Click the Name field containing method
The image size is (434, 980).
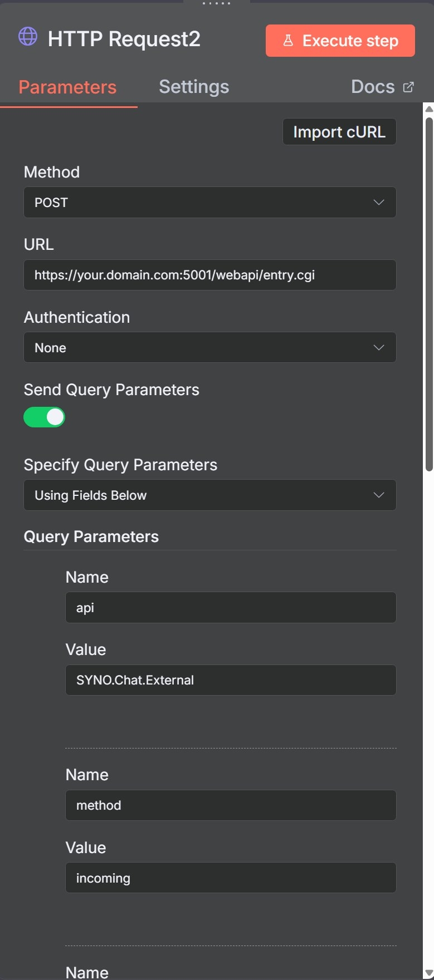pos(231,805)
